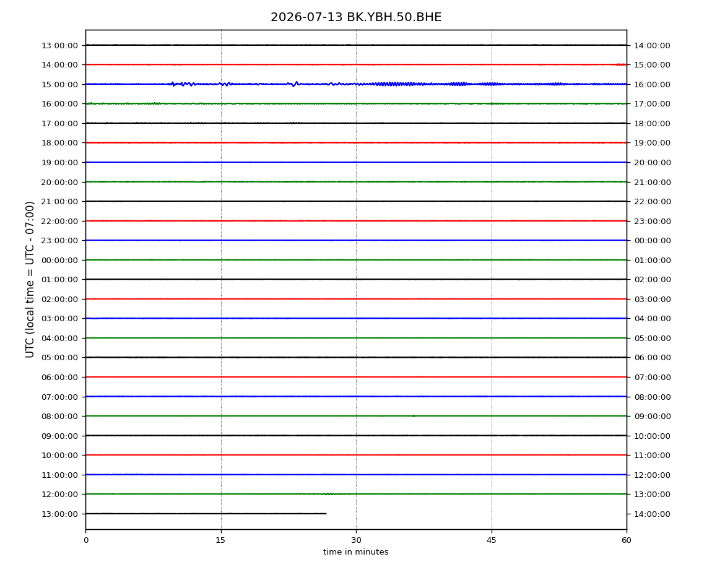This screenshot has height=588, width=712.
Task: Click the 'time in minutes' axis label
Action: (x=355, y=552)
